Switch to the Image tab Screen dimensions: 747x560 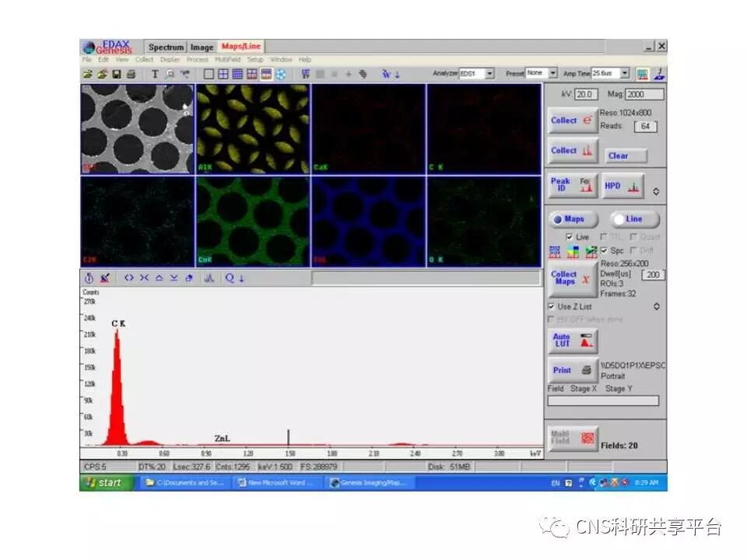tap(202, 47)
